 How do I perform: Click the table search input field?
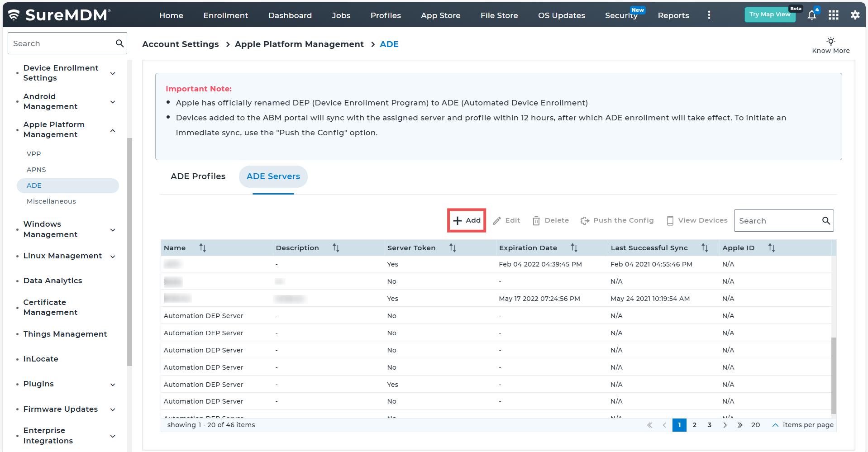777,221
